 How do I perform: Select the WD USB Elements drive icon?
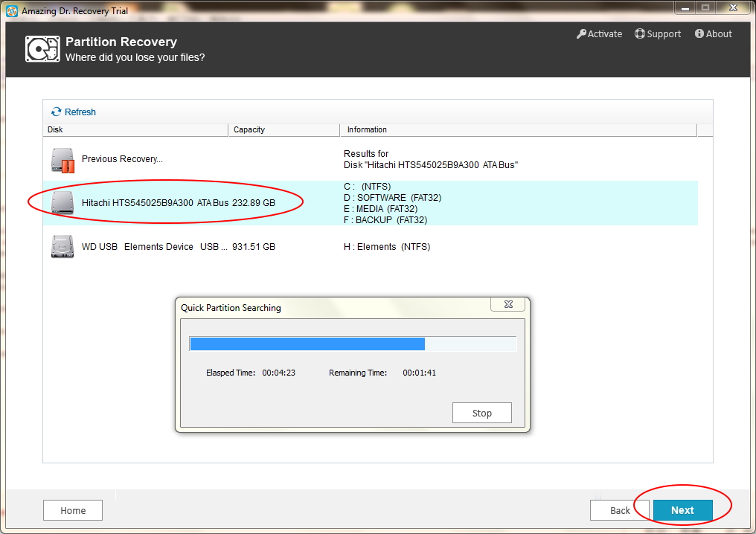click(63, 246)
